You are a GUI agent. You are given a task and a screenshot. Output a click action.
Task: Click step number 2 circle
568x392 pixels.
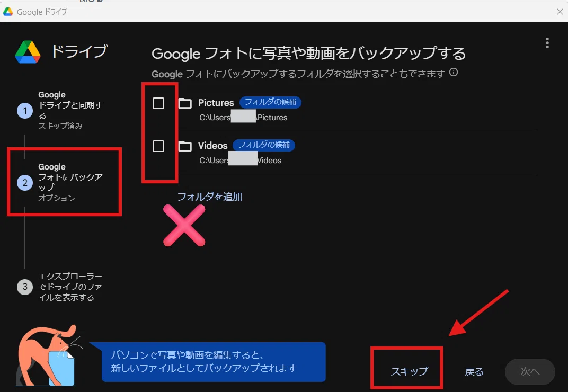click(25, 183)
